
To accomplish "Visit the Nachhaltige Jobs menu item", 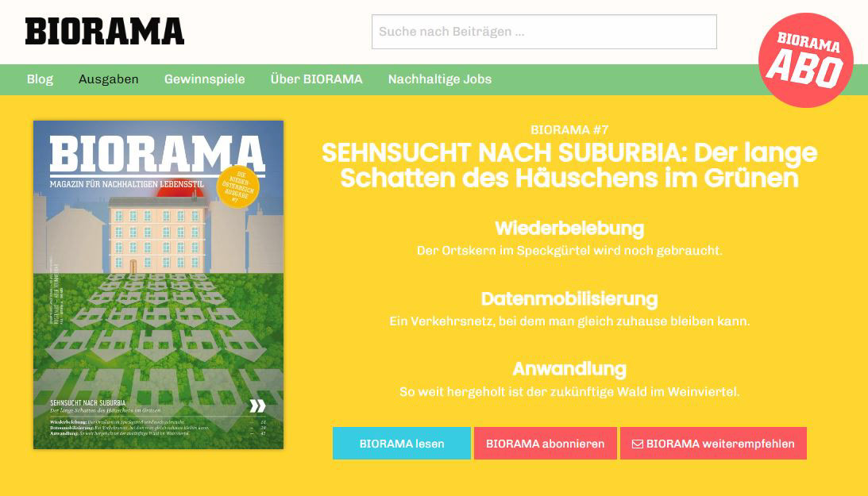I will pos(439,79).
